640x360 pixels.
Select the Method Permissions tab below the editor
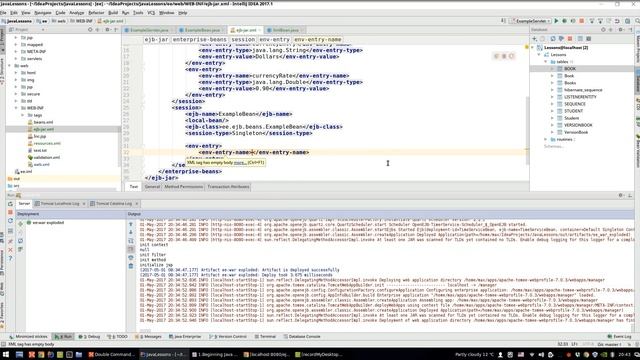pos(183,187)
